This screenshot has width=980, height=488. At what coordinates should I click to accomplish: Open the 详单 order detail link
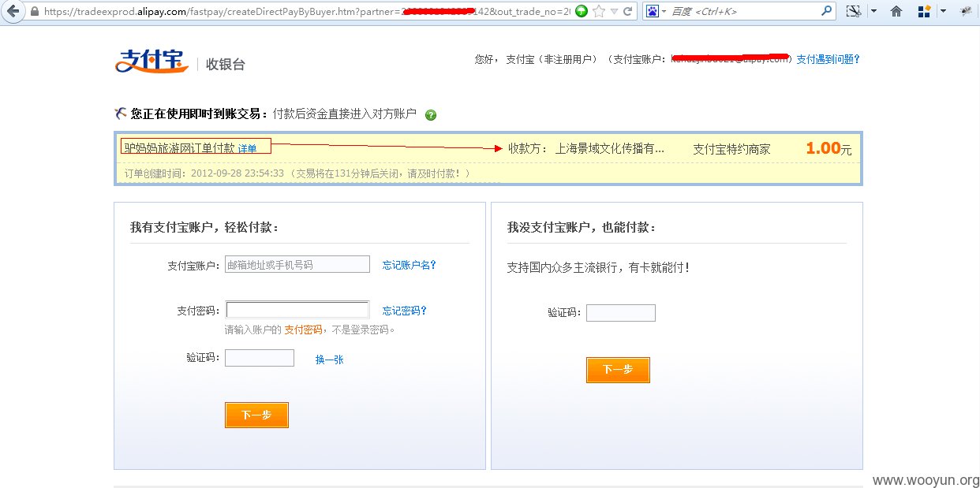pyautogui.click(x=247, y=148)
